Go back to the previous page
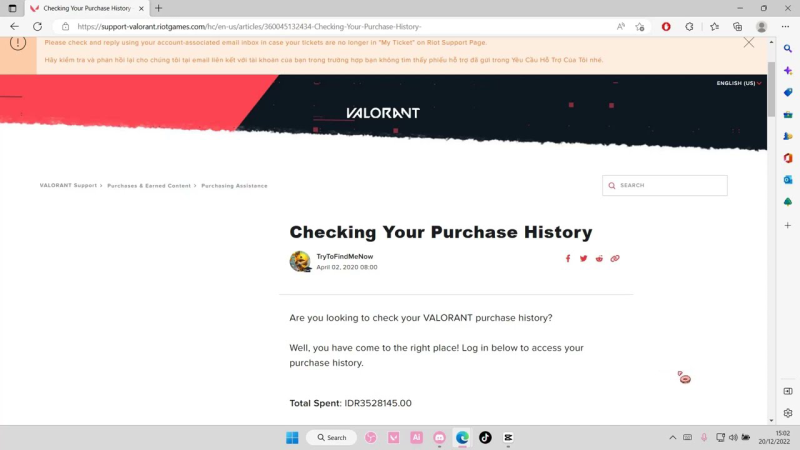Viewport: 800px width, 450px height. coord(14,27)
